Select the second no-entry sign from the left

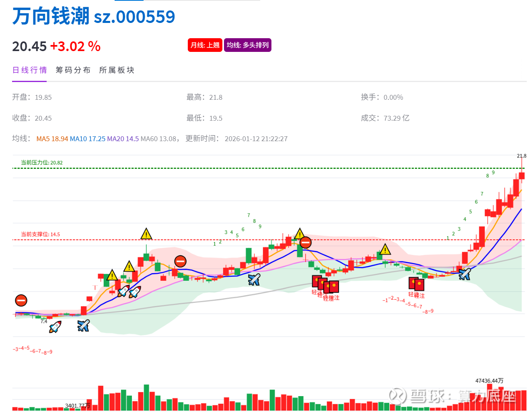181,261
